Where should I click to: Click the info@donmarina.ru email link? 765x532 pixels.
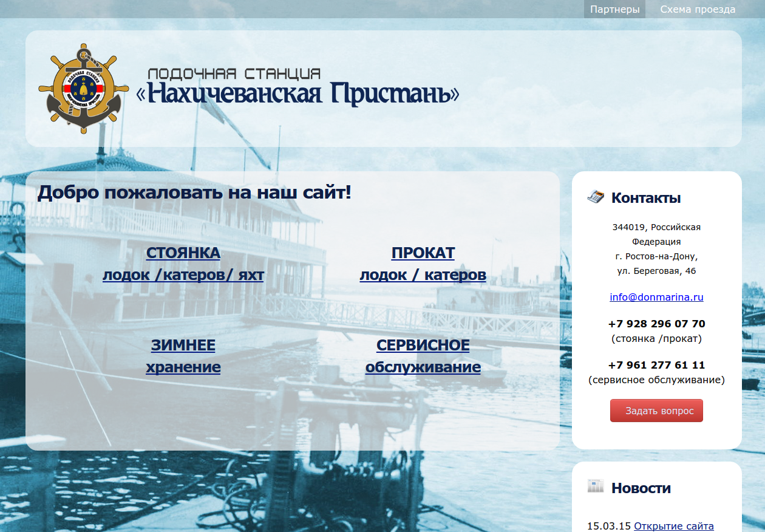(656, 297)
